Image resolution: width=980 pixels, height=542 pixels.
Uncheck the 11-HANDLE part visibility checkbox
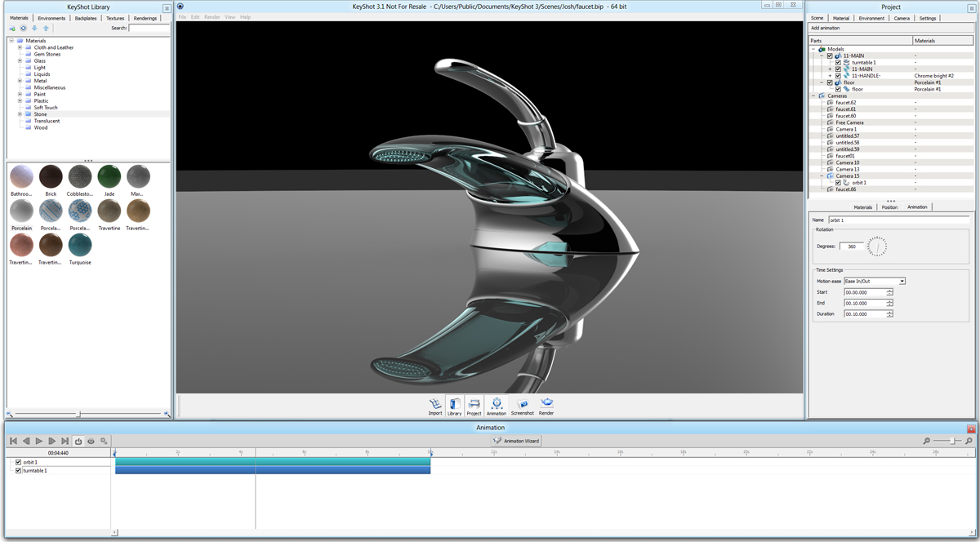click(838, 76)
